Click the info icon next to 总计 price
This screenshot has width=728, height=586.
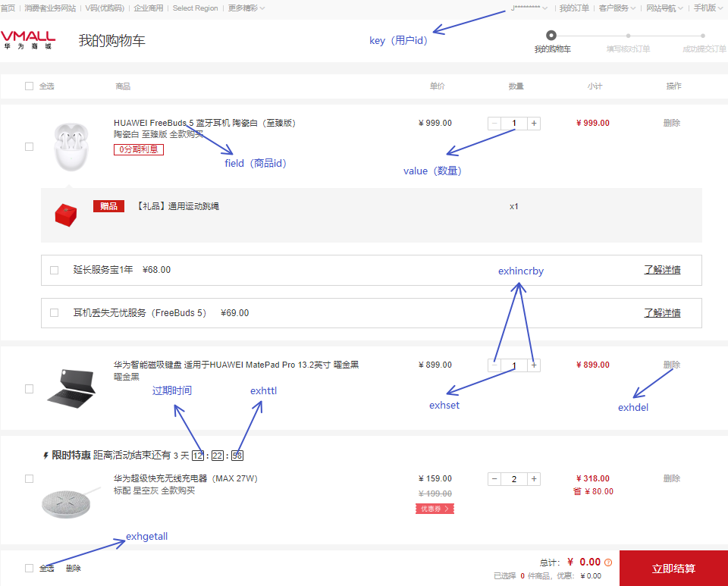click(608, 562)
